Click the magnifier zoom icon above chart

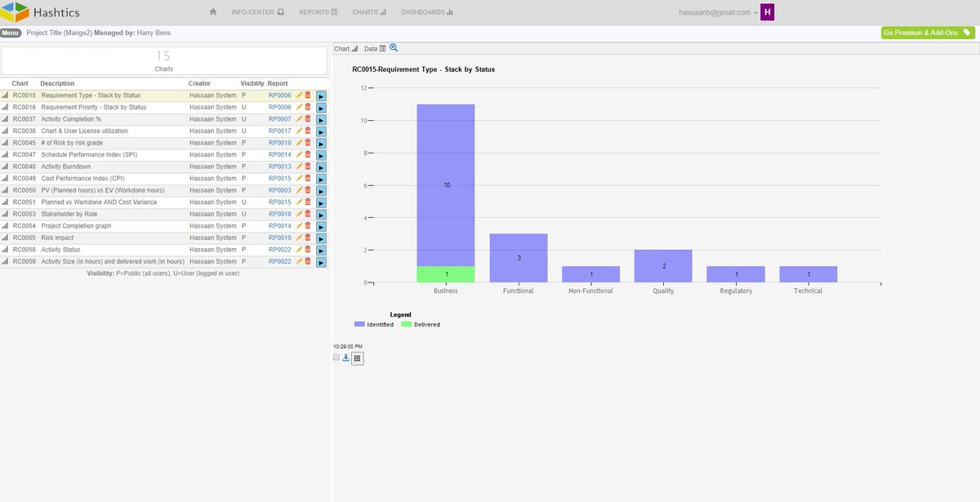tap(394, 48)
